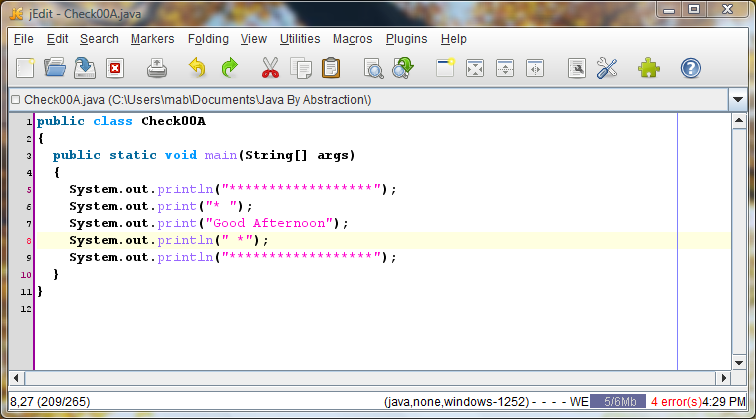The width and height of the screenshot is (756, 419).
Task: Open buffer options icon
Action: coord(577,68)
